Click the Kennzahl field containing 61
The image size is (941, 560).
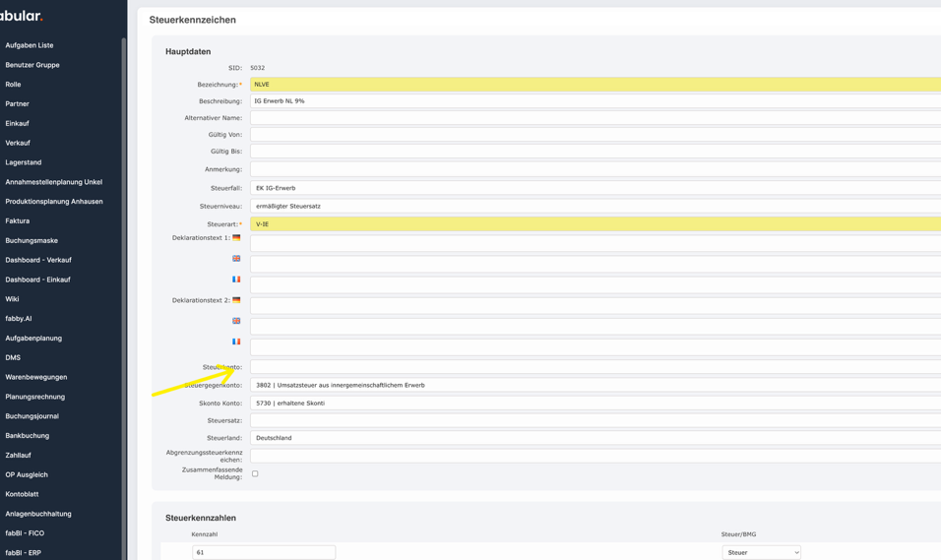(264, 553)
